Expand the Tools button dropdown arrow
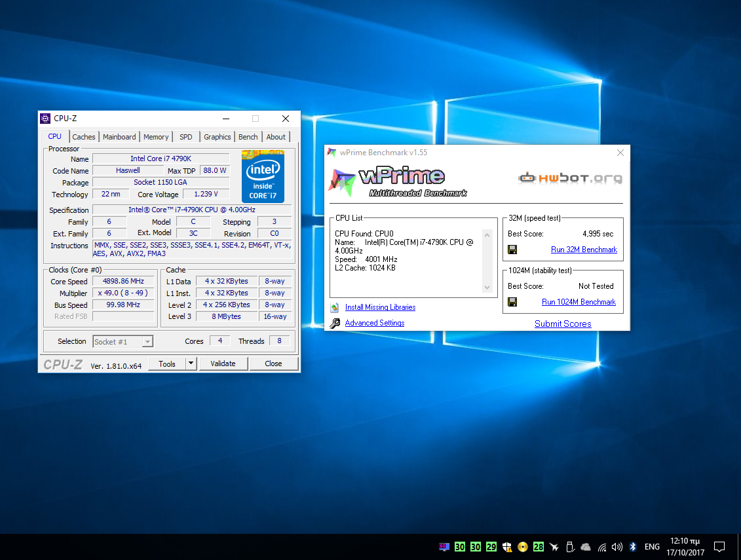This screenshot has height=560, width=741. [x=191, y=364]
